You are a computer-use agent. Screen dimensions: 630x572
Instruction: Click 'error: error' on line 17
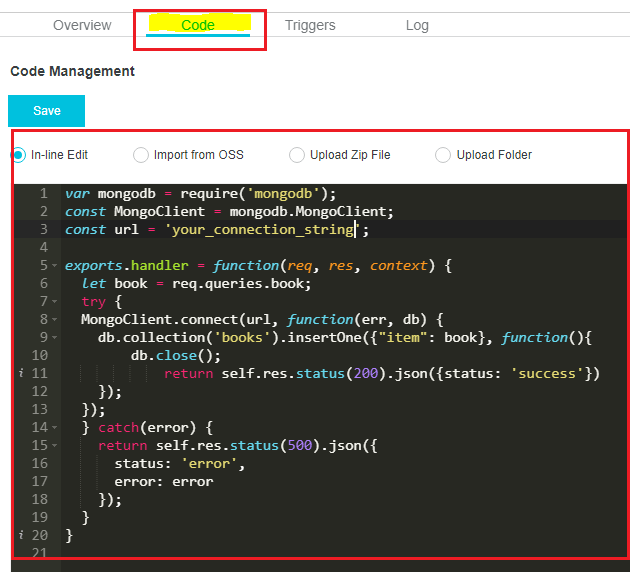tap(164, 482)
